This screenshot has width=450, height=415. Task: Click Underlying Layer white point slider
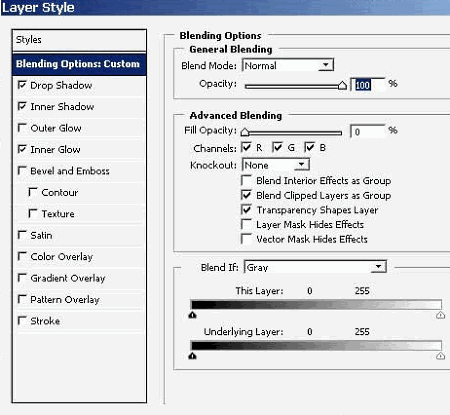pyautogui.click(x=440, y=356)
